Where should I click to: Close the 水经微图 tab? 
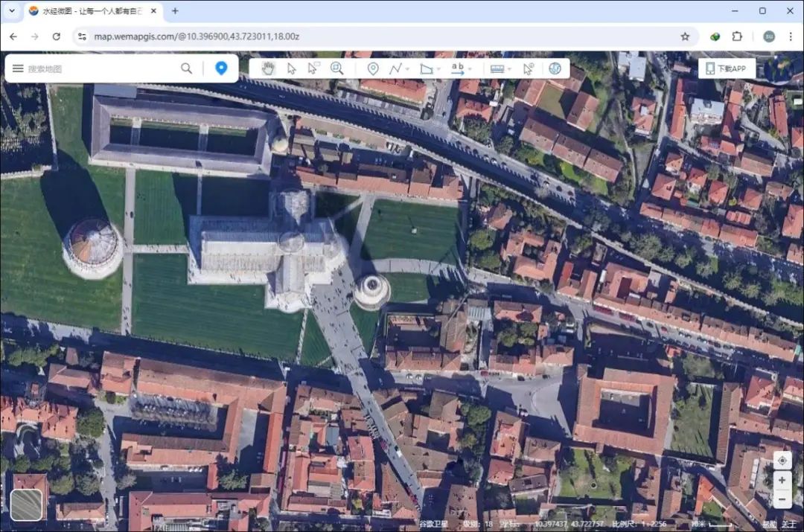pyautogui.click(x=153, y=10)
